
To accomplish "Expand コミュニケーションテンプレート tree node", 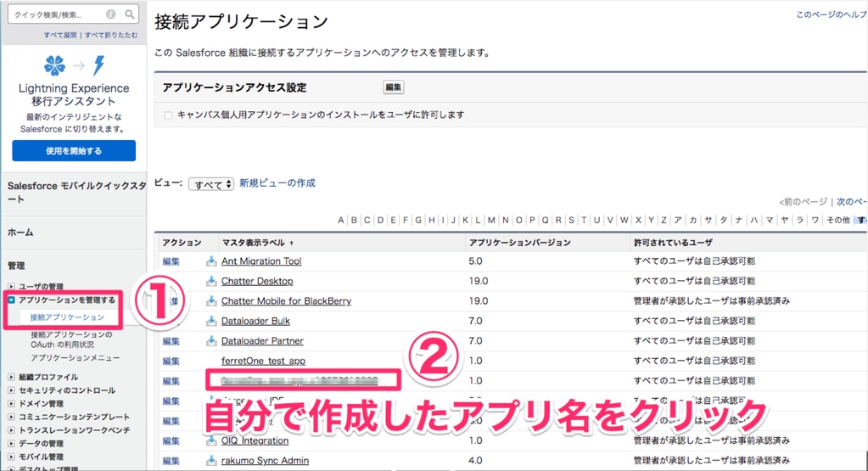I will pos(11,417).
